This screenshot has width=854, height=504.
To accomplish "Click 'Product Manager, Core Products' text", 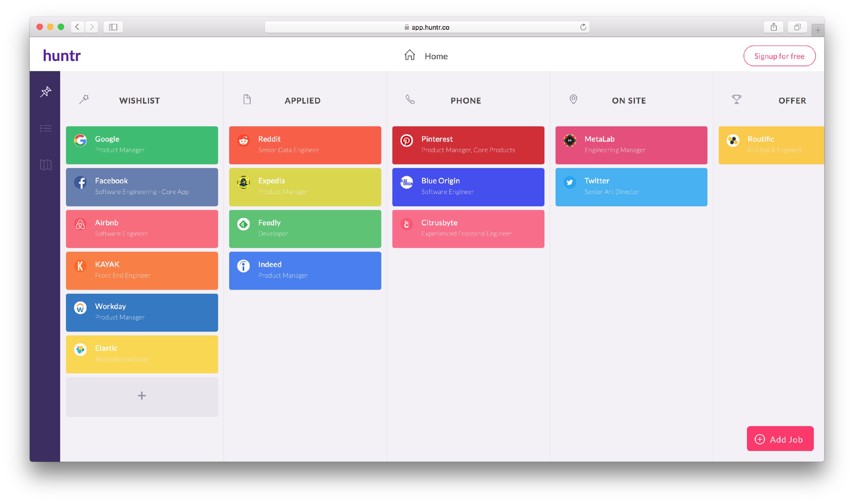I will [468, 150].
